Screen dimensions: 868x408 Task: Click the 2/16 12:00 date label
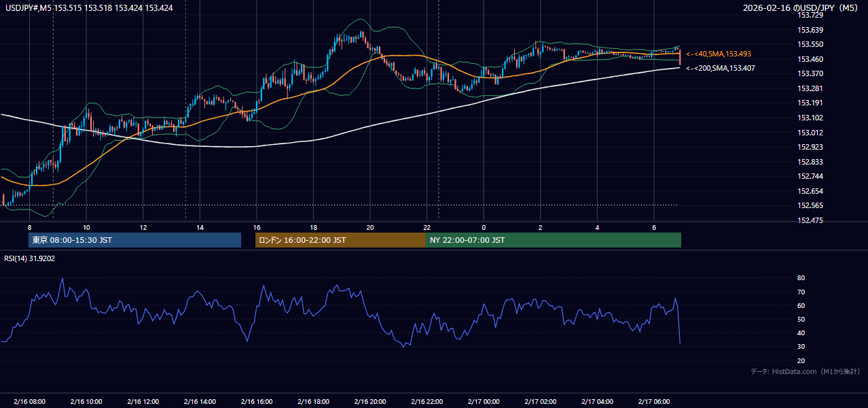coord(143,401)
